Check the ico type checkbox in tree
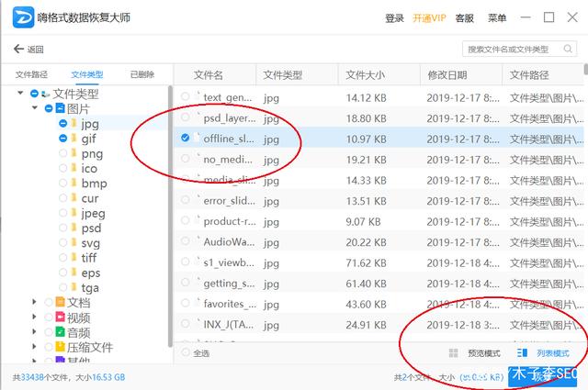Screen dimensions: 588x390 [63, 168]
